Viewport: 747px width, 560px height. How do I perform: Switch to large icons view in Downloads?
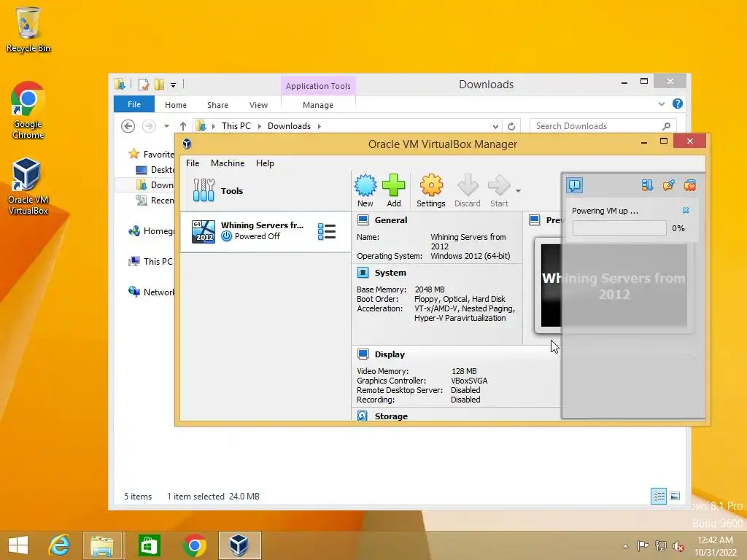click(x=675, y=496)
